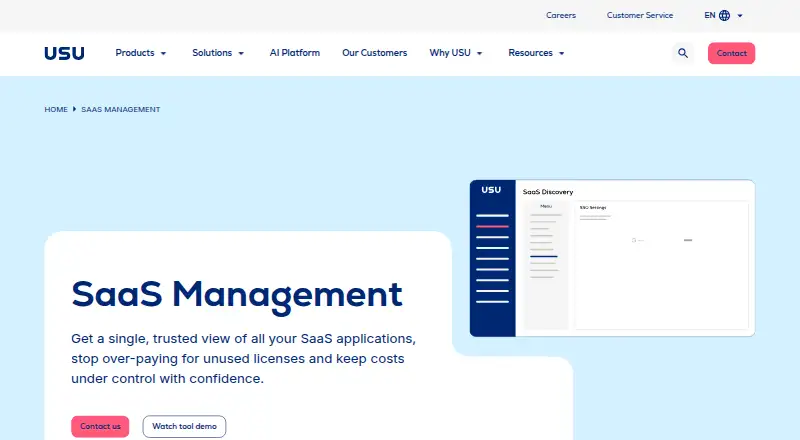This screenshot has height=440, width=800.
Task: Click the SAAS MANAGEMENT breadcrumb
Action: 120,109
